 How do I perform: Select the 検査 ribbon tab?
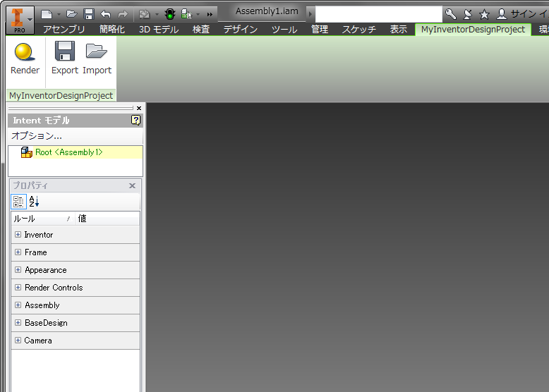201,30
